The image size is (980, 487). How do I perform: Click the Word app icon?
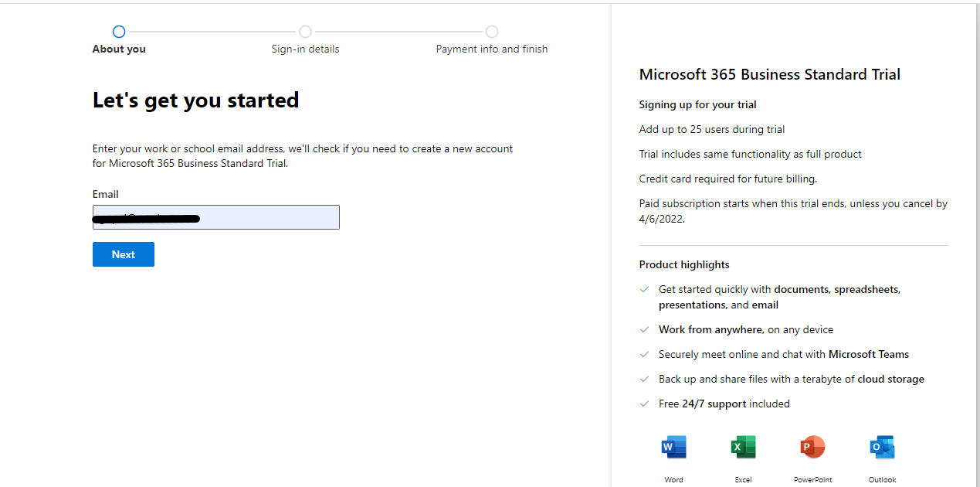(x=673, y=447)
